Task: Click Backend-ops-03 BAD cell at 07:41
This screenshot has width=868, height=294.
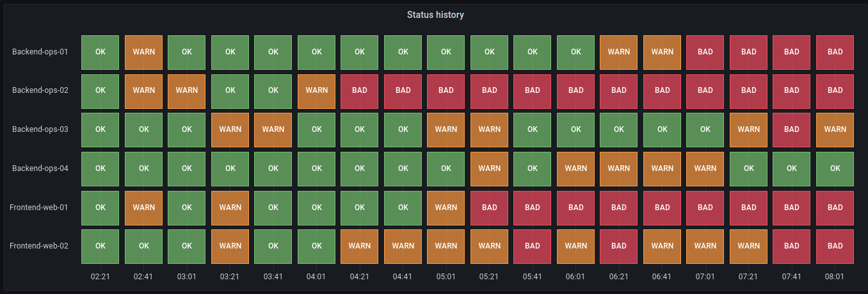Action: [x=791, y=129]
